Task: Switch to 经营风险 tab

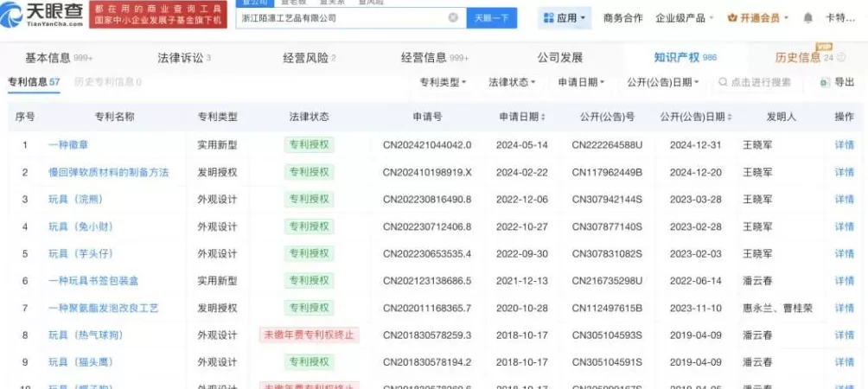Action: click(310, 58)
